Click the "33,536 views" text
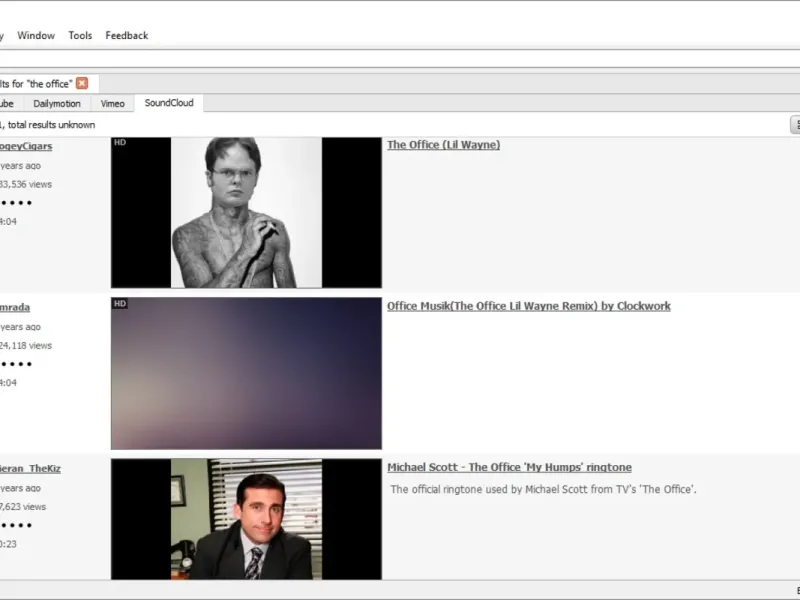800x600 pixels. (x=26, y=184)
